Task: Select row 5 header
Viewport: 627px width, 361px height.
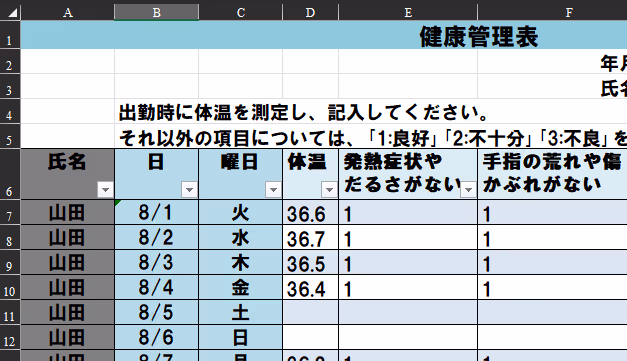Action: (10, 136)
